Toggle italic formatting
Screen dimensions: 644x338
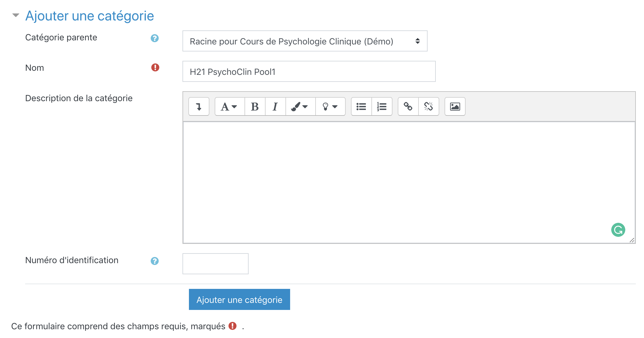pos(275,107)
